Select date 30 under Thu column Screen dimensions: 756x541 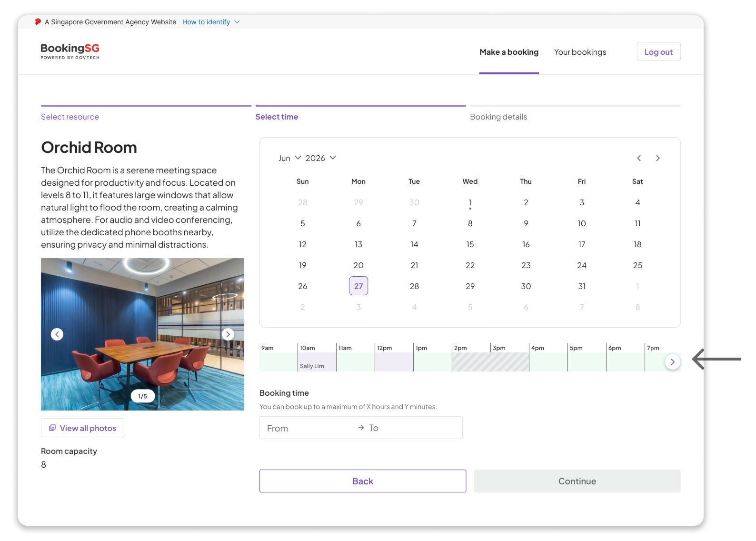[x=526, y=286]
